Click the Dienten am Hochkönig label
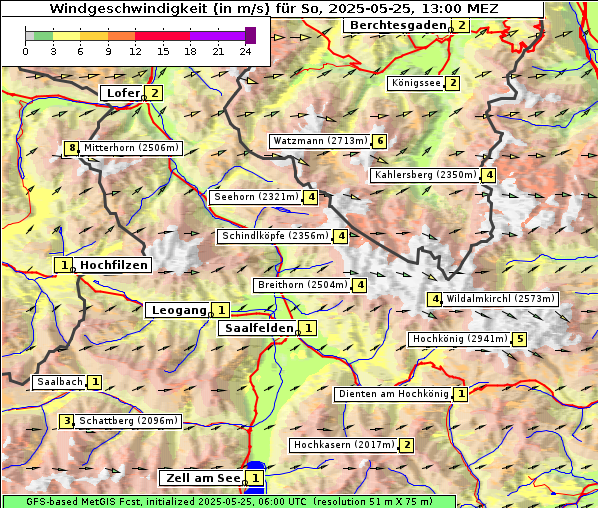The width and height of the screenshot is (598, 508). pyautogui.click(x=394, y=394)
